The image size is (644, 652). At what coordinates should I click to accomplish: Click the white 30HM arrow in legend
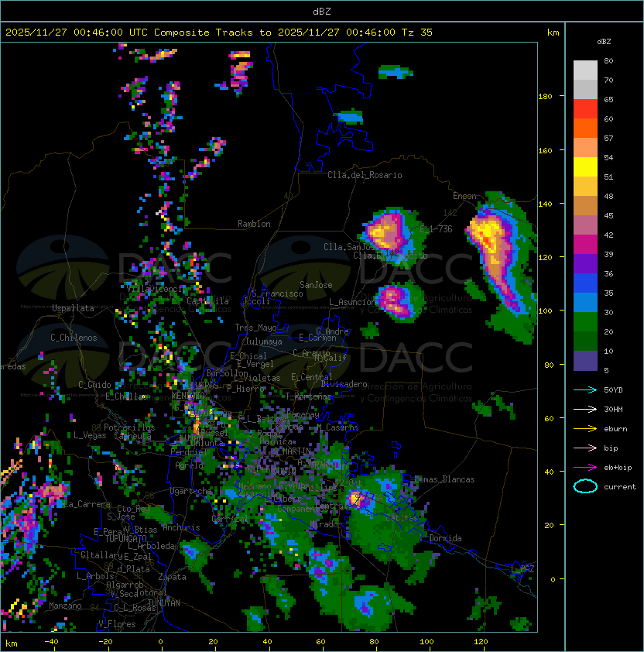click(x=585, y=409)
